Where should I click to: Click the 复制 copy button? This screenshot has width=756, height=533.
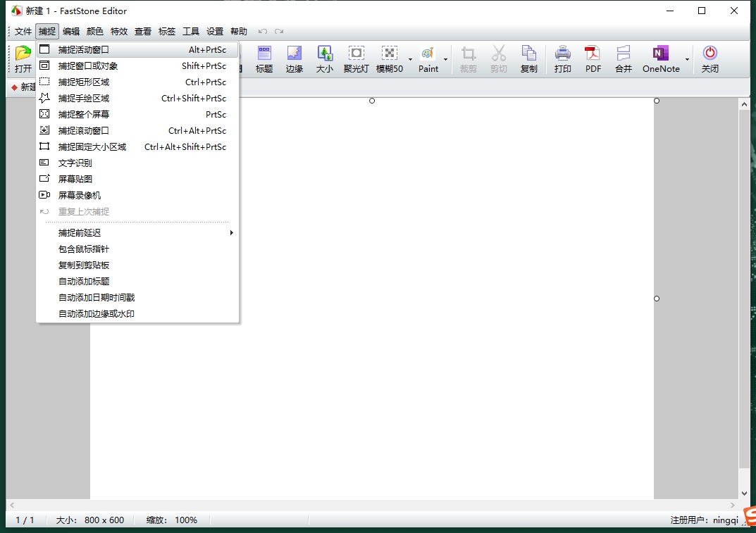pyautogui.click(x=528, y=59)
